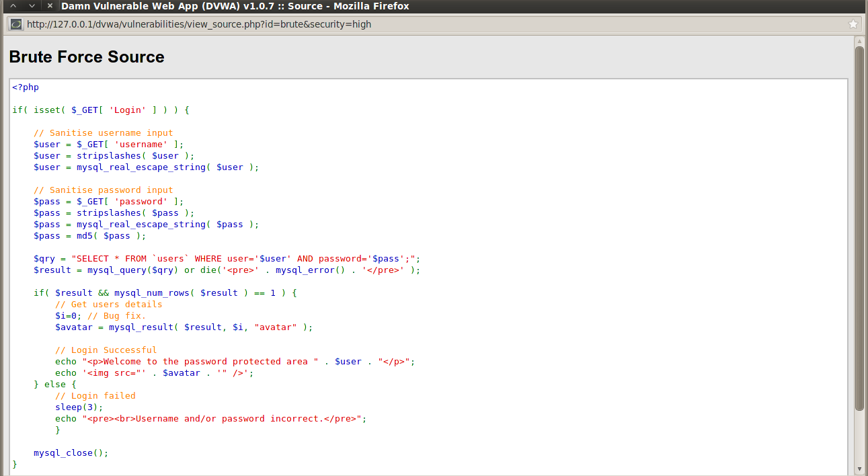The height and width of the screenshot is (476, 868).
Task: Click the comment '// Login Successful'
Action: pos(106,350)
